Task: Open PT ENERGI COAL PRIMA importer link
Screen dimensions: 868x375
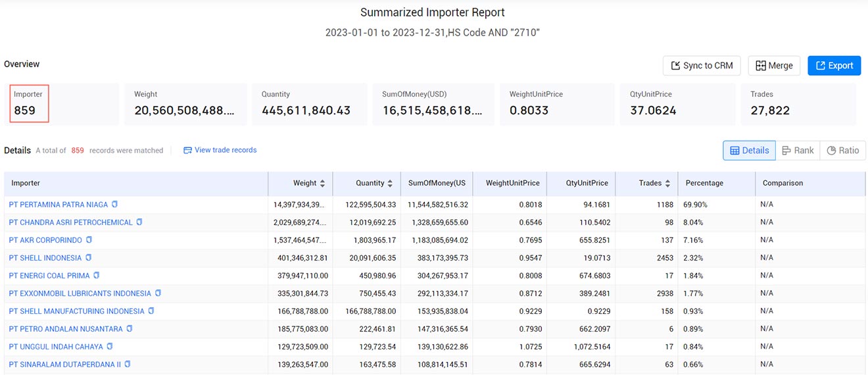Action: click(x=49, y=276)
